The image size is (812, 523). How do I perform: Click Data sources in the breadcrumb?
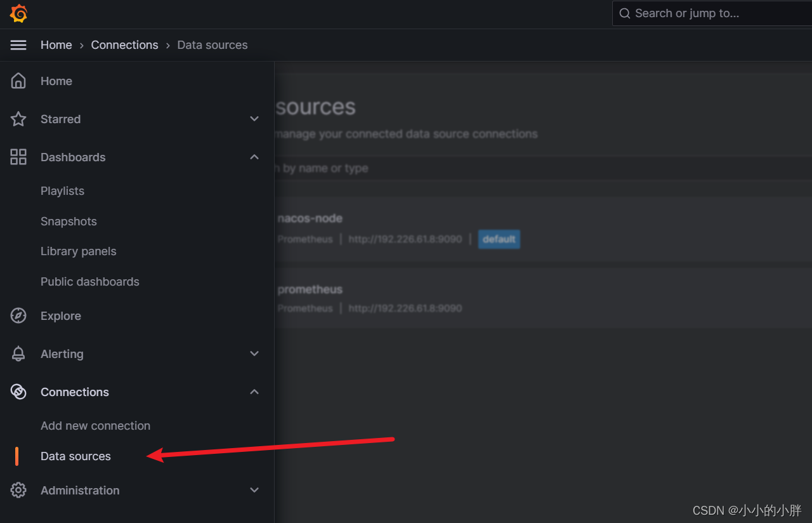point(213,45)
